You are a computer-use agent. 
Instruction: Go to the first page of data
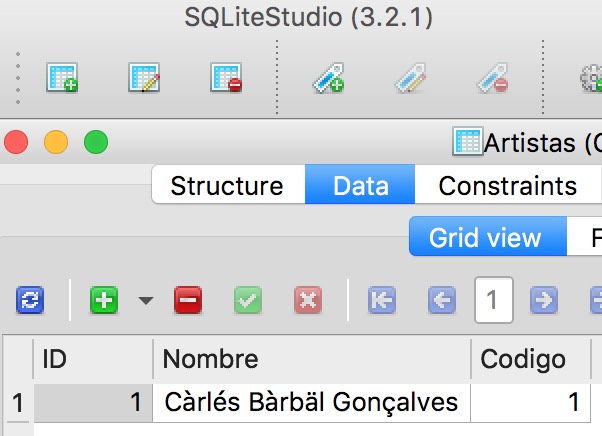[382, 299]
